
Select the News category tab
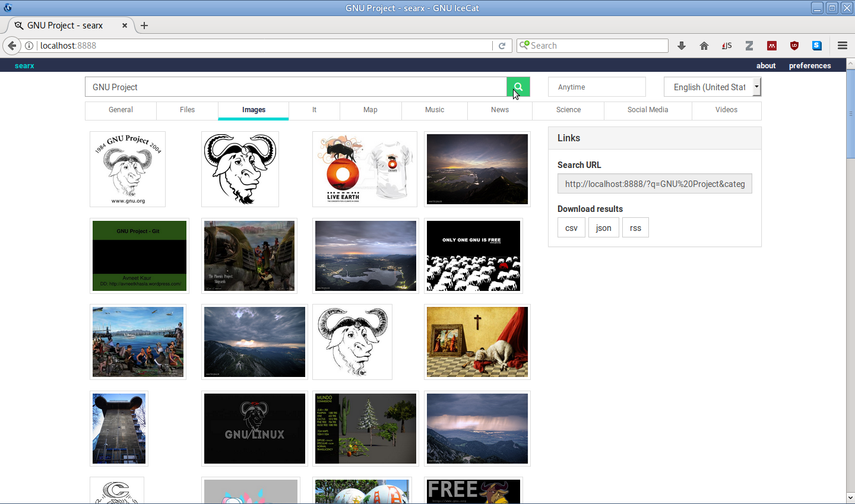click(x=499, y=110)
